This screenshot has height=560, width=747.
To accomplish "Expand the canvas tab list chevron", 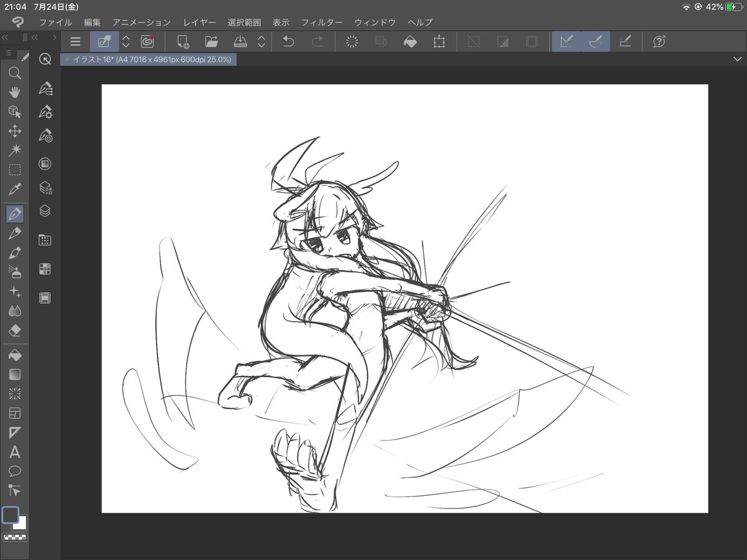I will 738,59.
